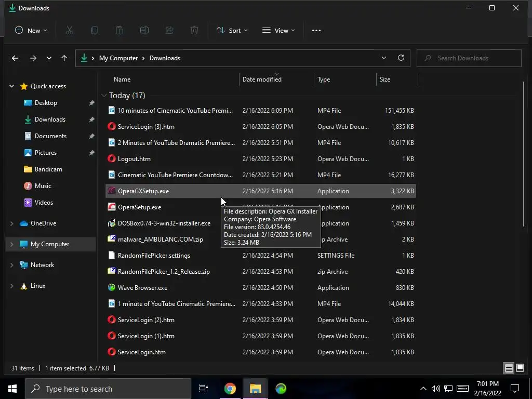Select 10 minutes of Cinematic YouTube video

pos(261,110)
